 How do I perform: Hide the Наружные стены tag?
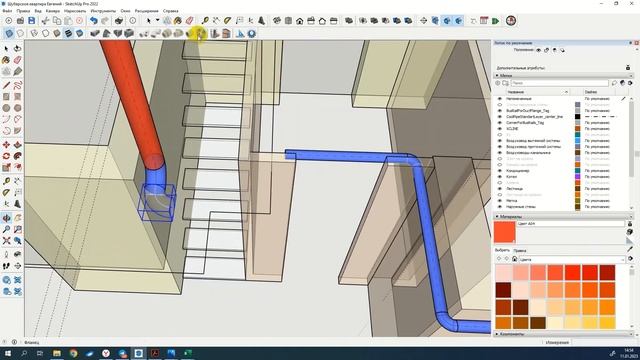(x=500, y=207)
